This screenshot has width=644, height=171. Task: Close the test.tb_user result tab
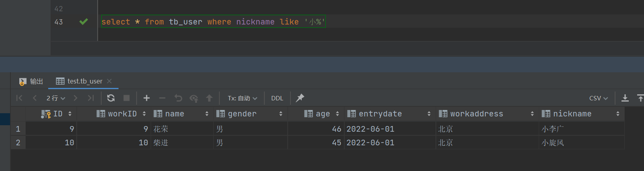pos(109,81)
